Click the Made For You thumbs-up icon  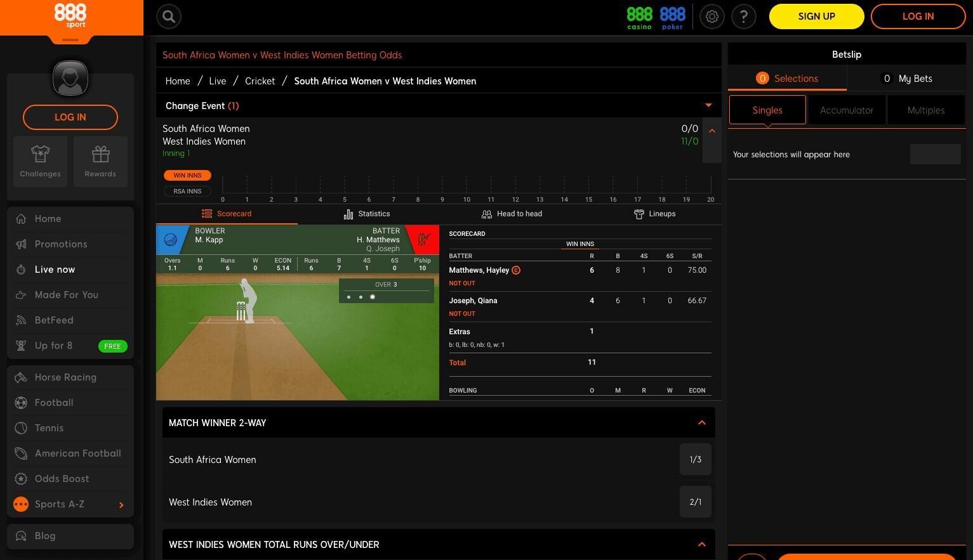click(x=21, y=295)
